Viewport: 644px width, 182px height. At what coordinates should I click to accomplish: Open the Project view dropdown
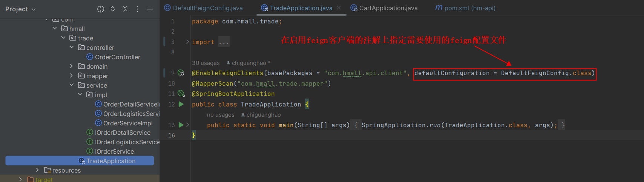coord(20,9)
